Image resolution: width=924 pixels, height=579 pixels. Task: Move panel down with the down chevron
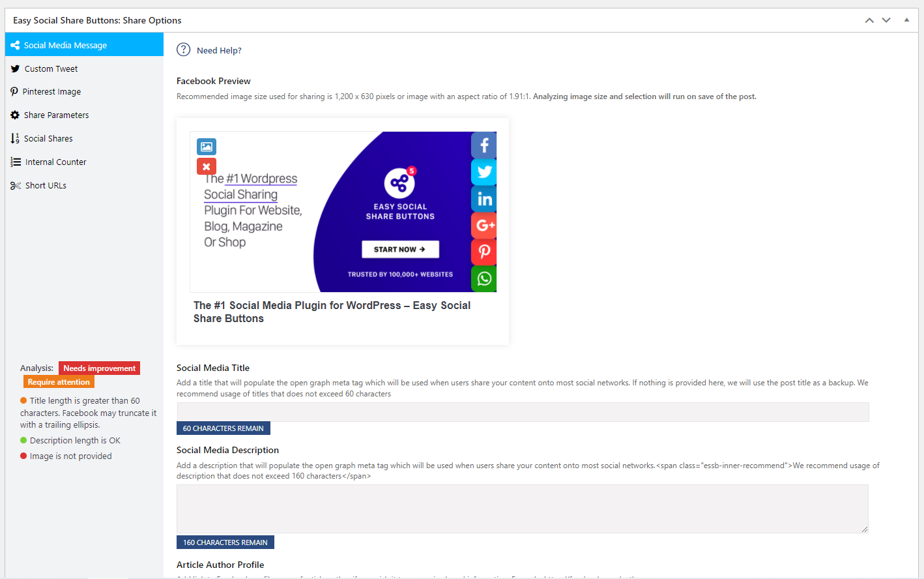point(886,20)
